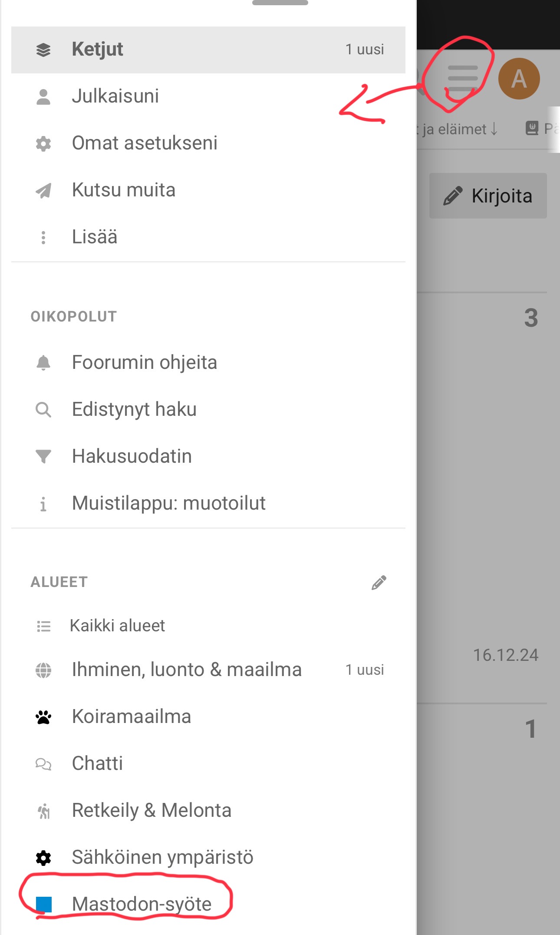Viewport: 560px width, 935px height.
Task: Click the magnifier icon for Edistynyt haku
Action: coord(43,410)
